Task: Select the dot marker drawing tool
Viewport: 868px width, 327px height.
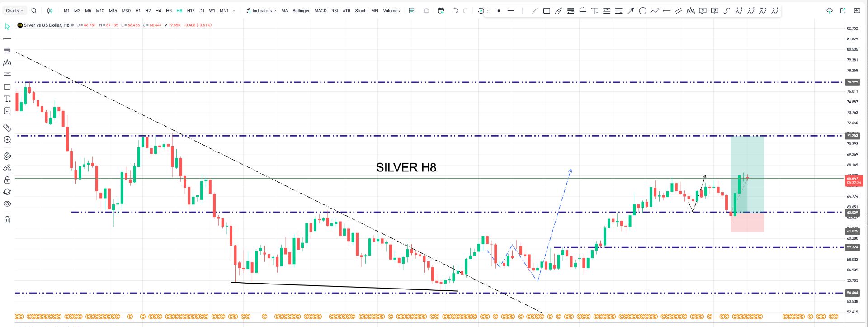Action: tap(499, 11)
